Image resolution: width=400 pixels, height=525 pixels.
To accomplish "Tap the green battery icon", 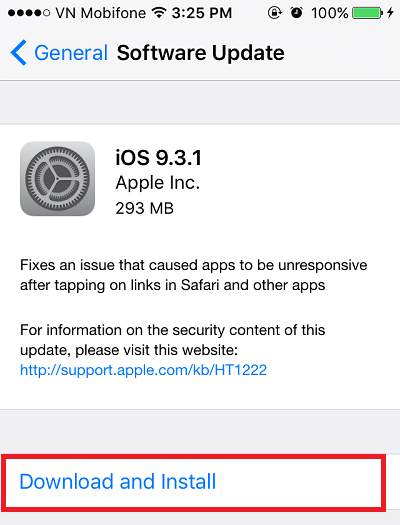I will click(368, 13).
